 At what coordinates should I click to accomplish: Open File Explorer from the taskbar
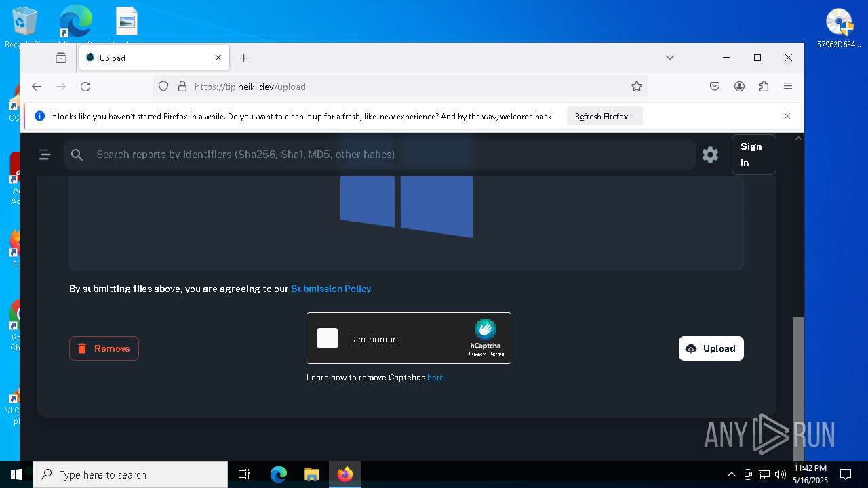tap(311, 474)
